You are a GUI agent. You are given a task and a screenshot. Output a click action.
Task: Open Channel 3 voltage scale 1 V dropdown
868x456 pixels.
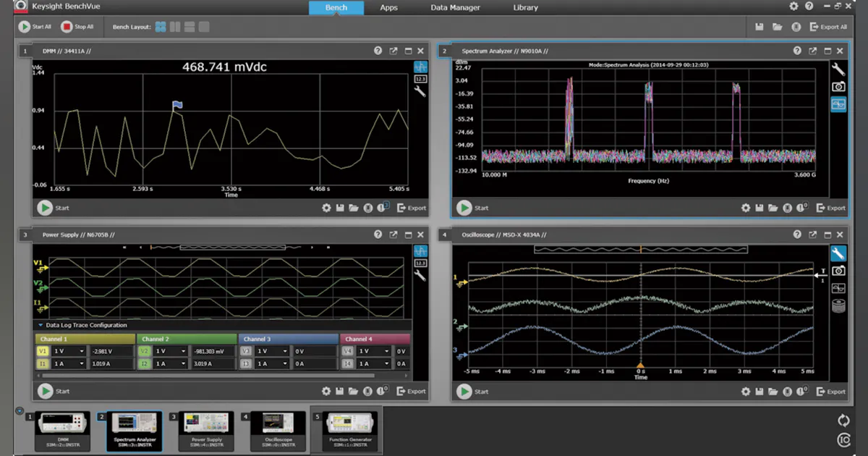pyautogui.click(x=273, y=351)
